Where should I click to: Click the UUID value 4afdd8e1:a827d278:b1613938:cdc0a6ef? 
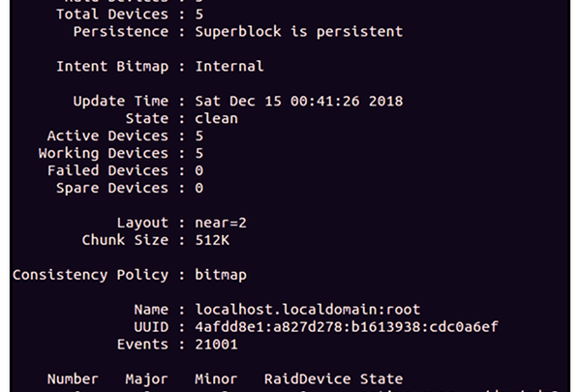pyautogui.click(x=347, y=327)
